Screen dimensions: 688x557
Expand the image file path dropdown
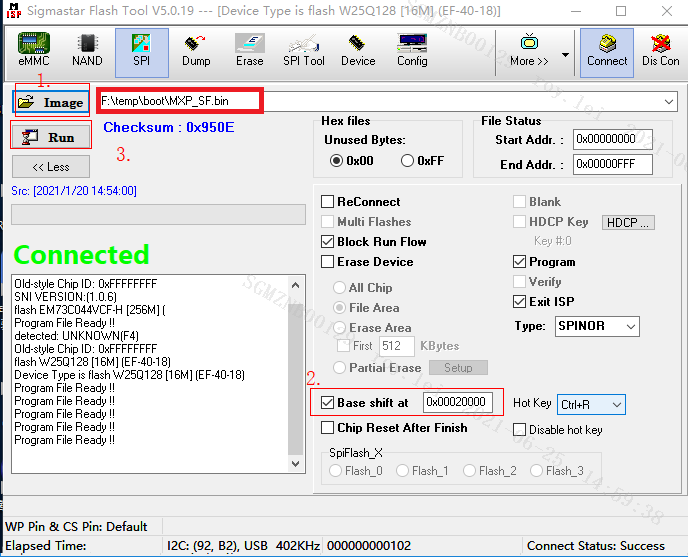coord(668,101)
